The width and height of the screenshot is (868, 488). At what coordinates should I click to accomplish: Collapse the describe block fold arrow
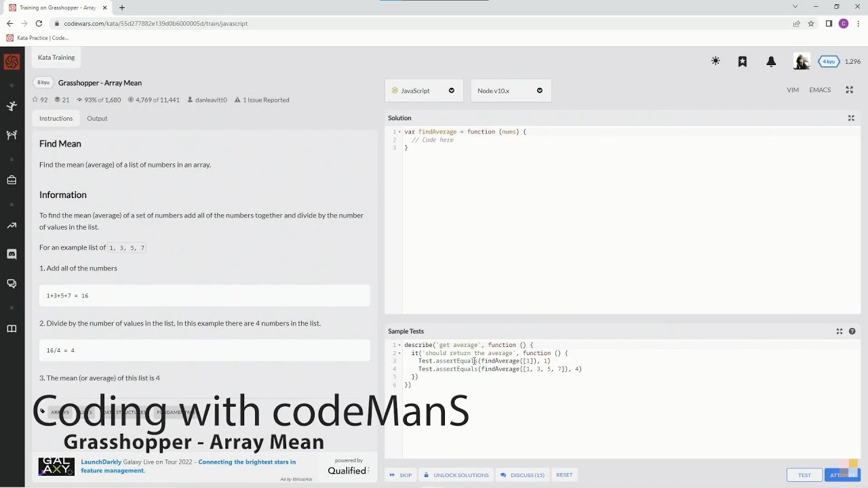pyautogui.click(x=399, y=345)
